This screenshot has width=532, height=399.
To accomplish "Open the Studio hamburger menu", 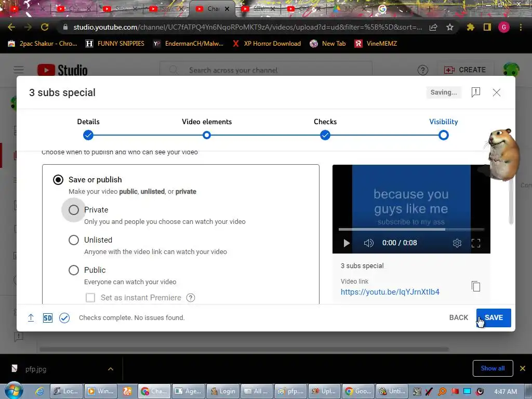I will click(x=19, y=70).
